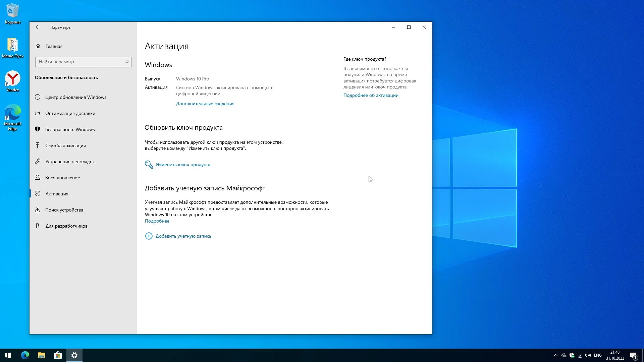Image resolution: width=644 pixels, height=362 pixels.
Task: Open Поиск устройства section
Action: tap(64, 210)
